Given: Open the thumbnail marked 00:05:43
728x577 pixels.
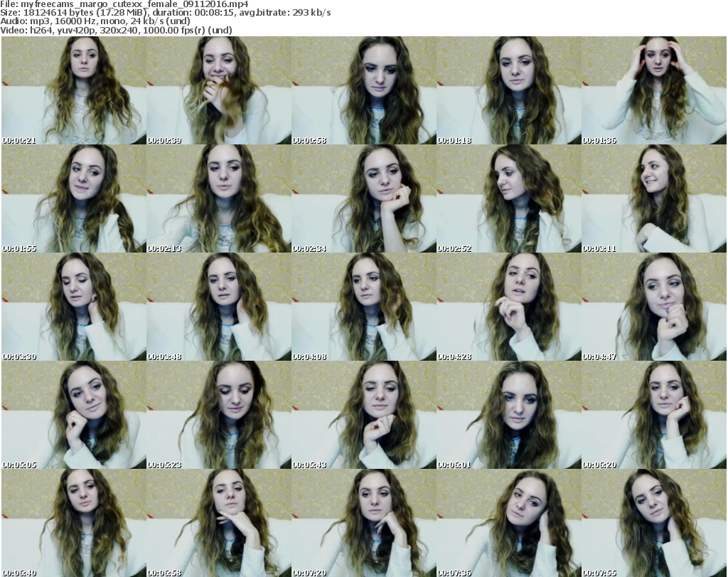Looking at the screenshot, I should (364, 415).
